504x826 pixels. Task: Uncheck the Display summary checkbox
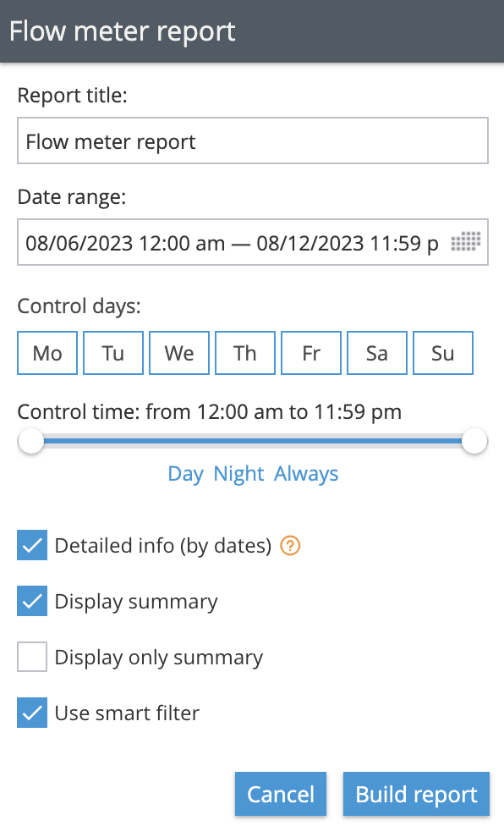(32, 601)
